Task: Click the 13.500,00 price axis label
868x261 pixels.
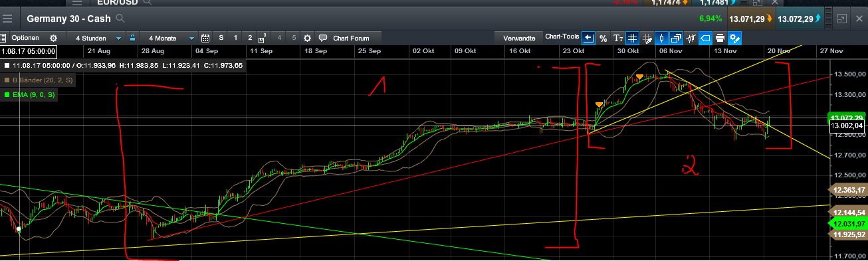Action: pos(849,74)
